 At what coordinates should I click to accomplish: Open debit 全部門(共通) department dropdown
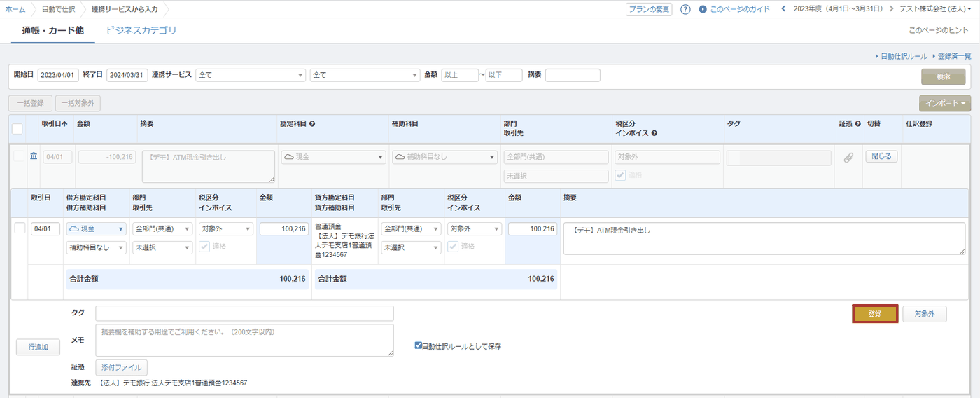coord(162,228)
